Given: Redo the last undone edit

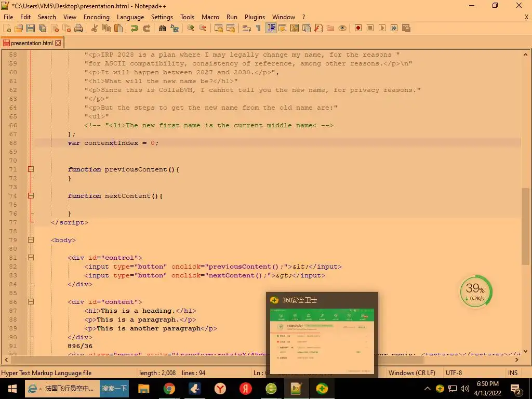Looking at the screenshot, I should click(x=146, y=28).
